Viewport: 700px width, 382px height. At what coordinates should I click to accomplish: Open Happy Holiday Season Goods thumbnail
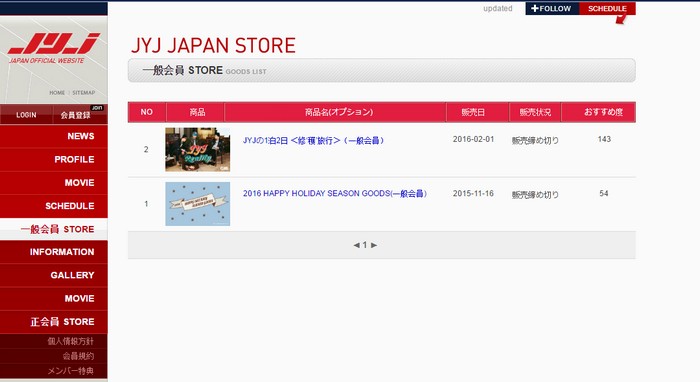[198, 203]
